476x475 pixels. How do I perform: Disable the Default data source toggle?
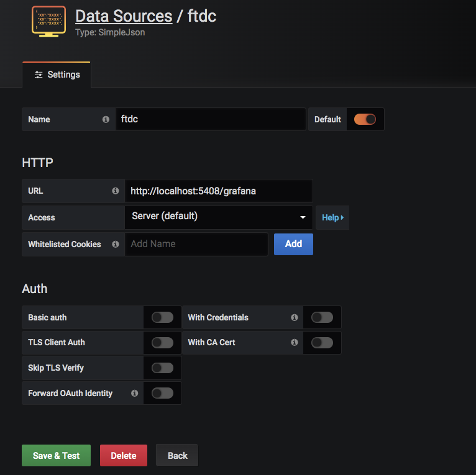click(365, 119)
